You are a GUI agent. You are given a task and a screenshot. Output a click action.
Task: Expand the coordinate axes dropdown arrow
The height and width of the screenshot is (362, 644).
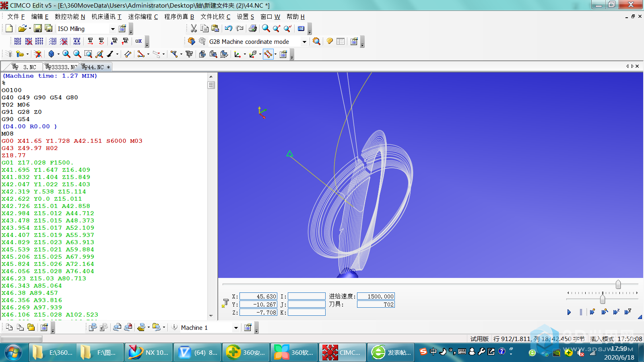(x=245, y=54)
